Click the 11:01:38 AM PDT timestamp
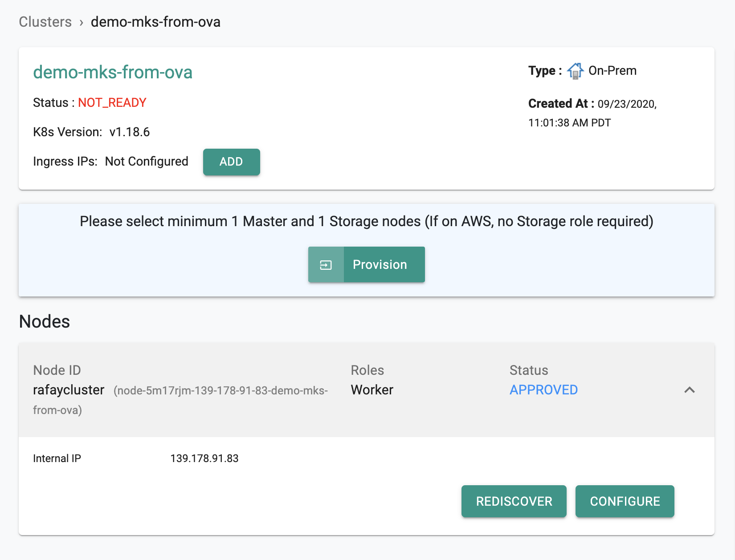The width and height of the screenshot is (735, 560). [569, 123]
